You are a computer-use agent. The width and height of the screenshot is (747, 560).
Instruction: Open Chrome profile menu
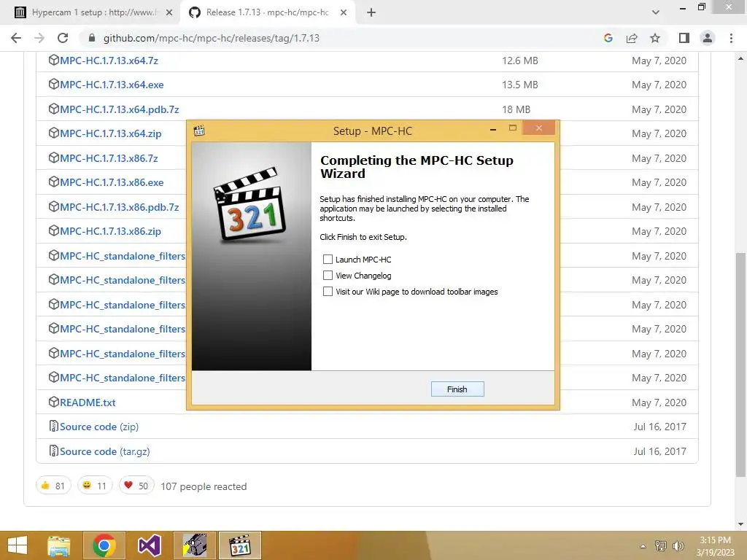coord(708,38)
